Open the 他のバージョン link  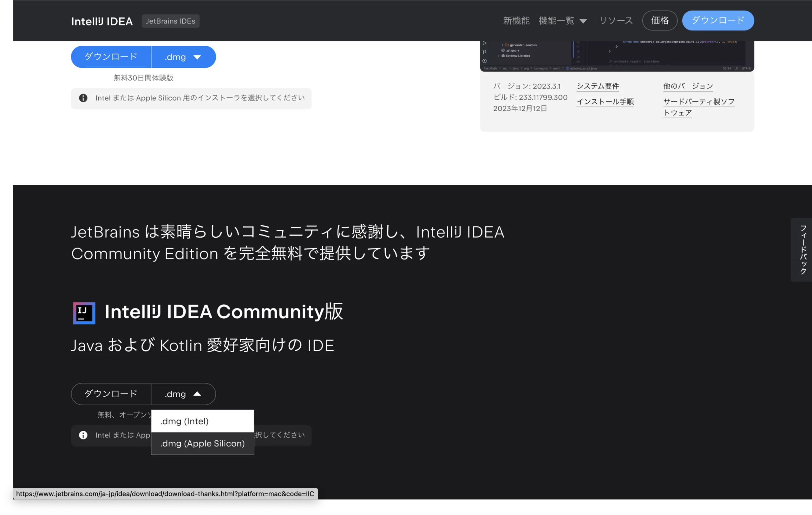pyautogui.click(x=688, y=86)
